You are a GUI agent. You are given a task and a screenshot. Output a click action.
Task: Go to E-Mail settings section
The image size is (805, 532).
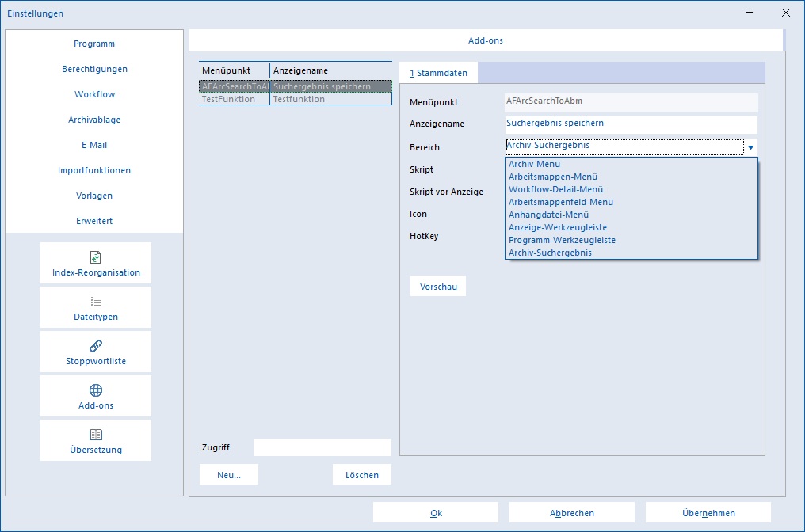tap(94, 145)
